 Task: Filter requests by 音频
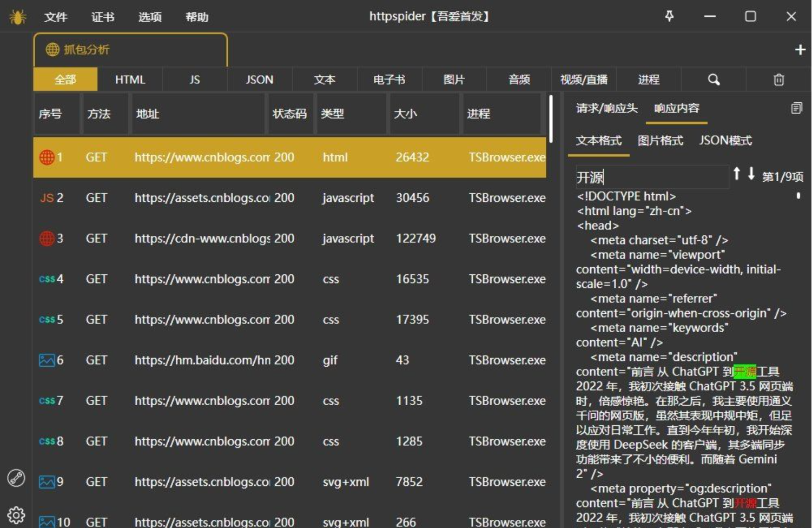pos(519,80)
